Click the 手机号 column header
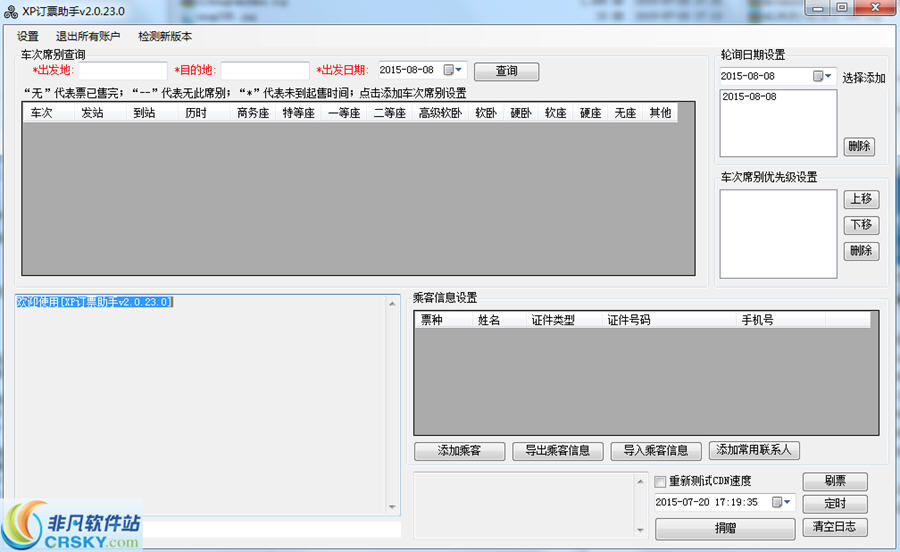Image resolution: width=900 pixels, height=552 pixels. tap(781, 320)
